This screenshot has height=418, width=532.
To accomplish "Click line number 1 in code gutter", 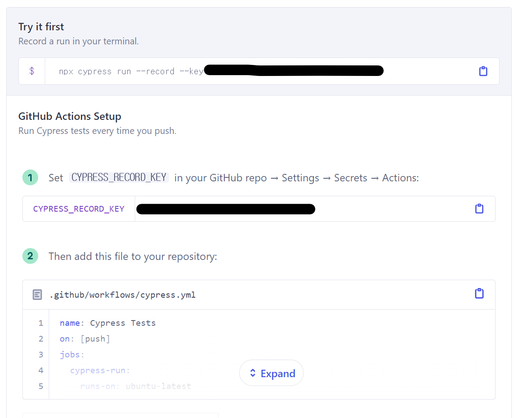I will [41, 323].
